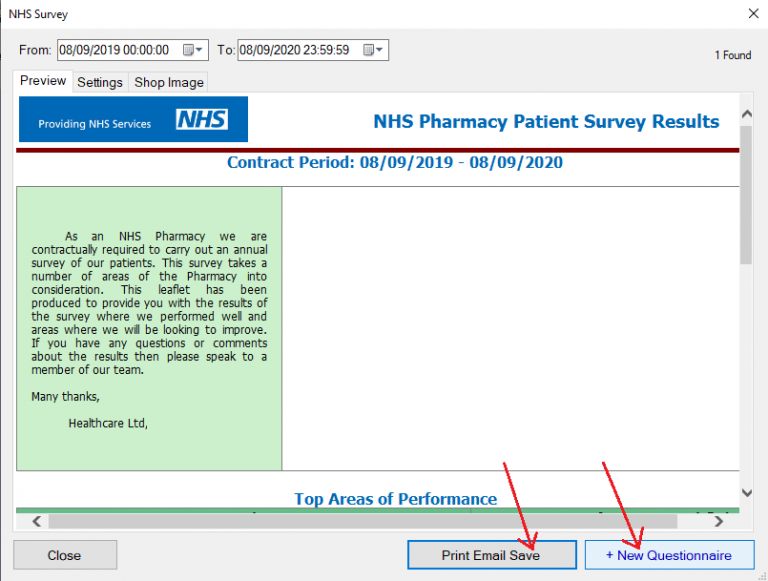Click the green introductory text panel
This screenshot has width=768, height=581.
coord(149,328)
